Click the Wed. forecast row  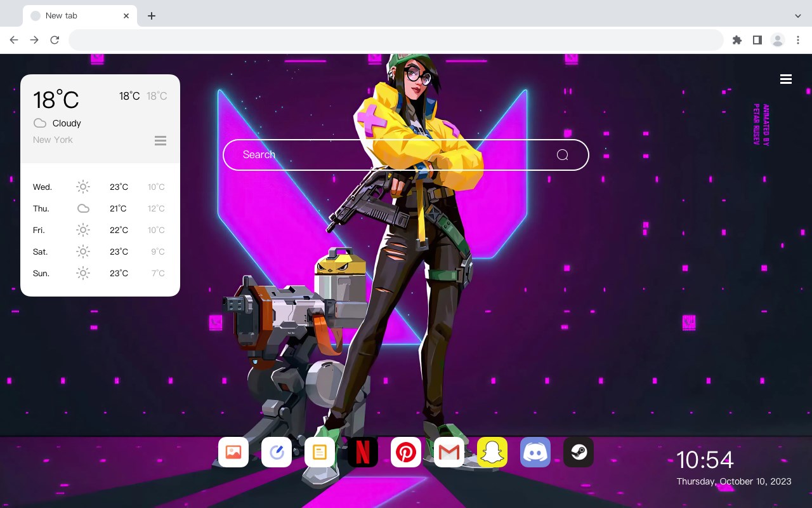(100, 187)
